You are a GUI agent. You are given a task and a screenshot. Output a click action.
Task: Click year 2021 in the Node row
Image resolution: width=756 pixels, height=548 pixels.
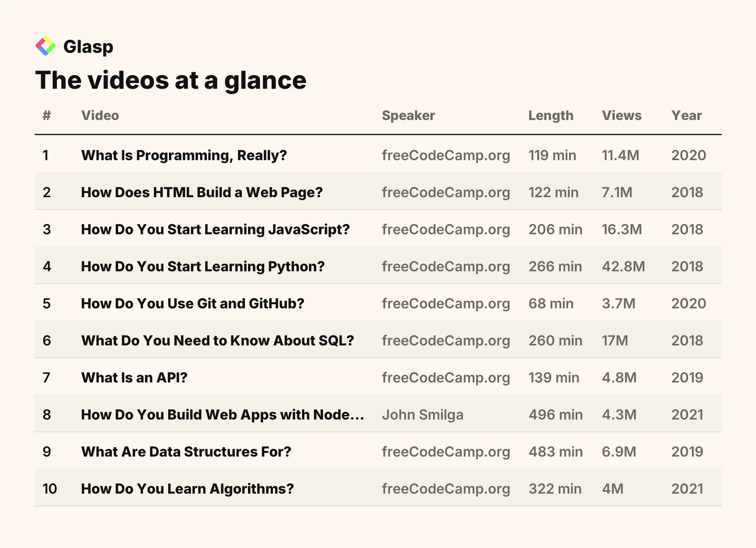pos(687,415)
